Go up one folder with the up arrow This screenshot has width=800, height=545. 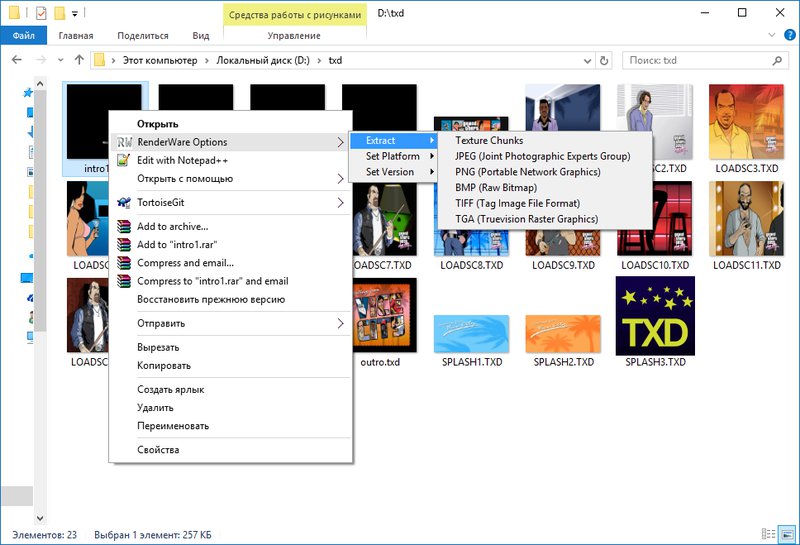point(79,60)
